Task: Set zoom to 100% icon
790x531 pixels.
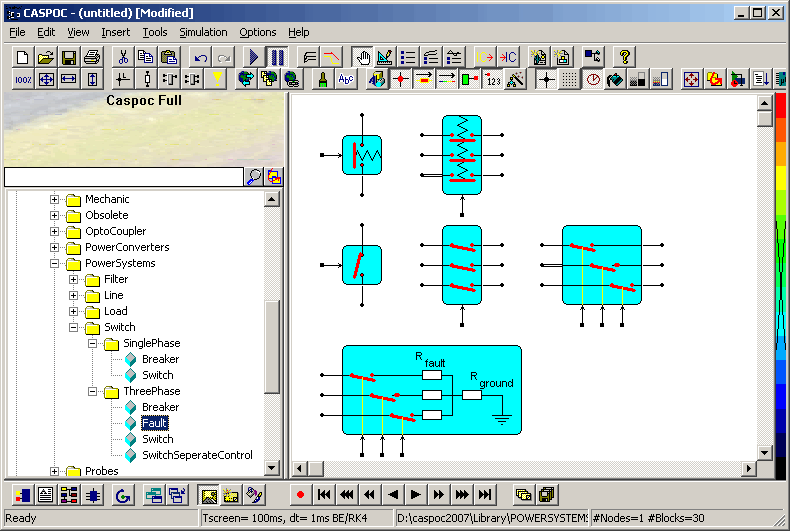Action: click(23, 79)
